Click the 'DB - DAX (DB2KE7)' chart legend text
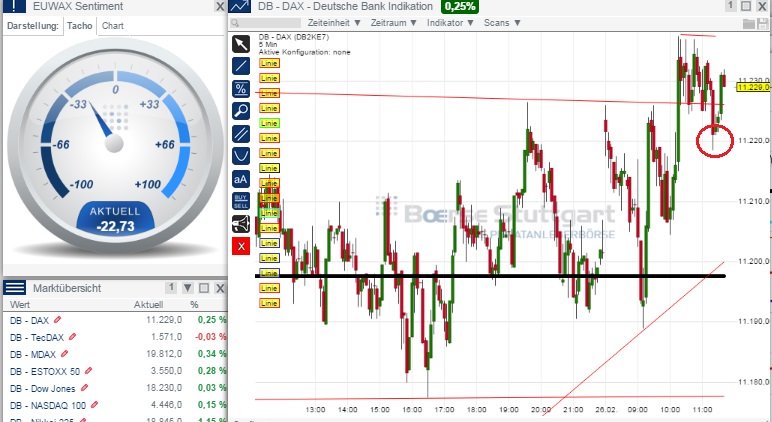The width and height of the screenshot is (772, 422). (x=293, y=37)
